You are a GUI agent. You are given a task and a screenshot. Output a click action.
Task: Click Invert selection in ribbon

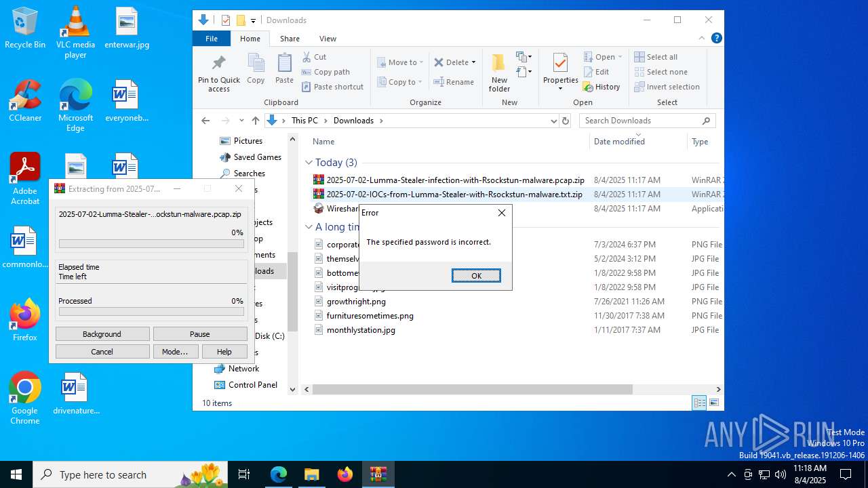click(667, 87)
